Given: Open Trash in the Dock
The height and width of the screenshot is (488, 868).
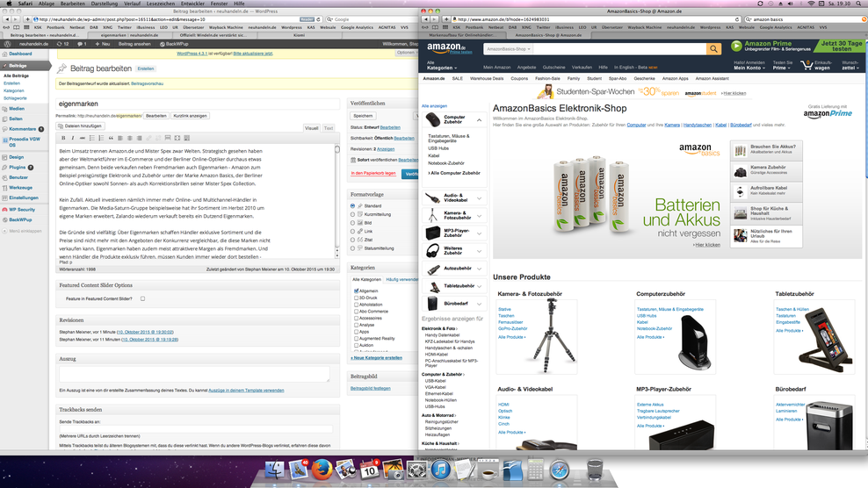Looking at the screenshot, I should click(595, 470).
